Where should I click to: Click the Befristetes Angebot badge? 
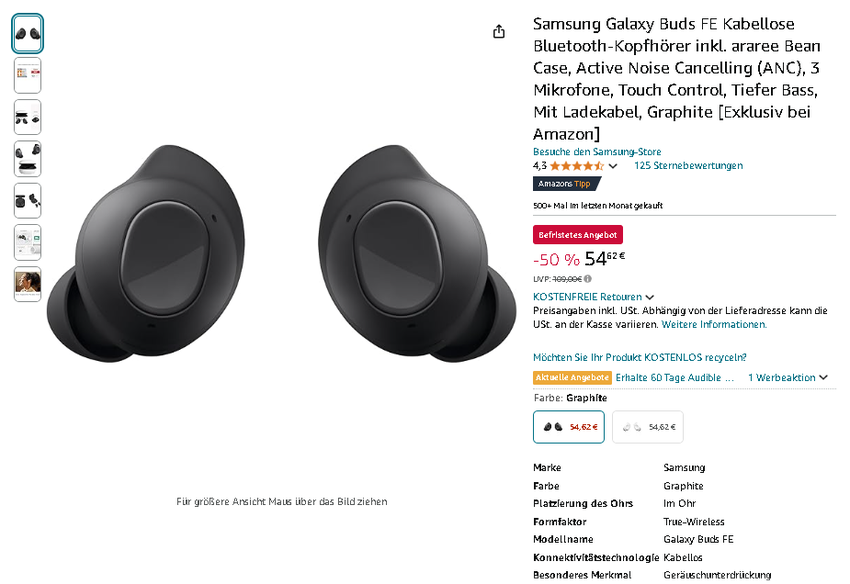point(577,234)
